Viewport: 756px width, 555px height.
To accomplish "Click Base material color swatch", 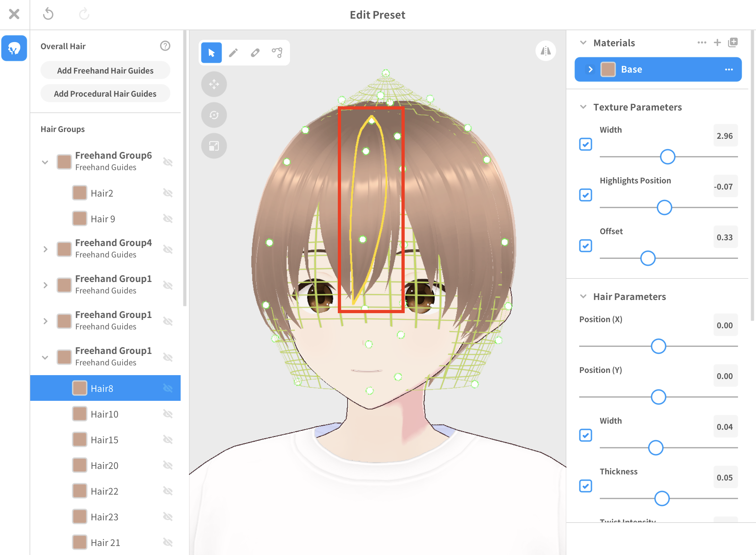I will pos(608,69).
